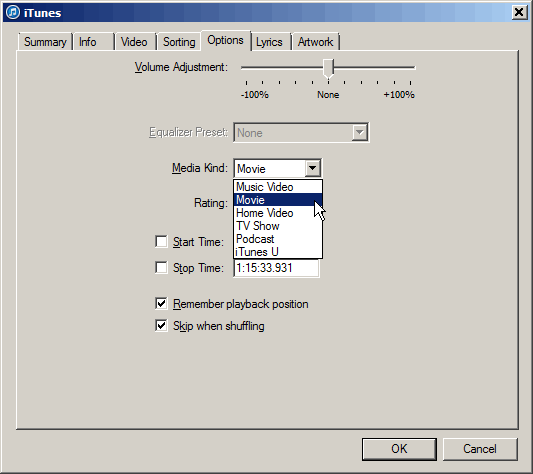The width and height of the screenshot is (533, 474).
Task: Show the Artwork tab
Action: tap(315, 42)
